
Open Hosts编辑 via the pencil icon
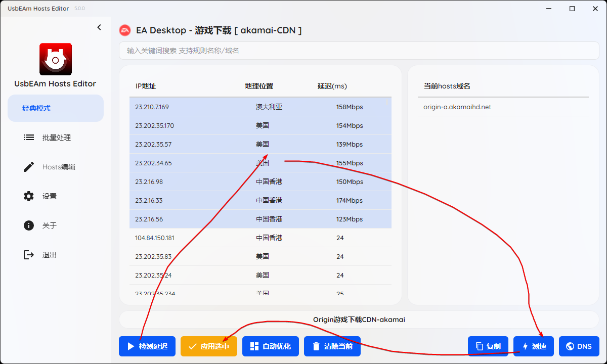[29, 167]
